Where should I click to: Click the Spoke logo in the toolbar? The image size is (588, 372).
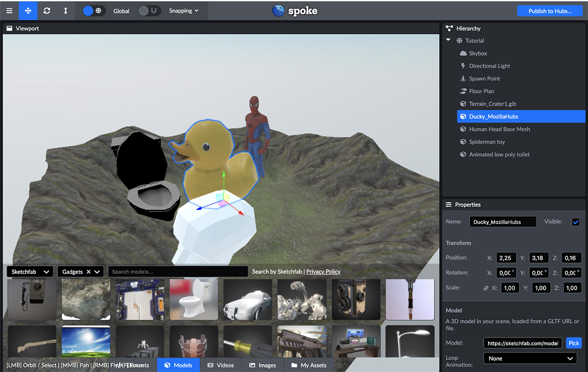coord(294,11)
